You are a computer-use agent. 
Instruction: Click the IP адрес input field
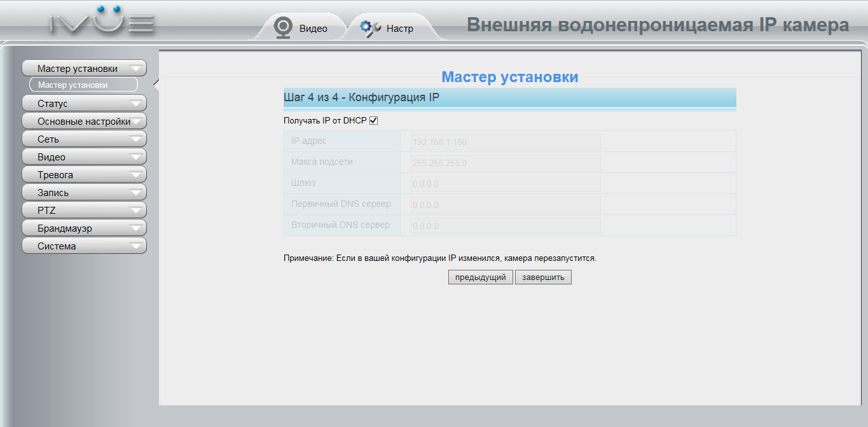[506, 142]
